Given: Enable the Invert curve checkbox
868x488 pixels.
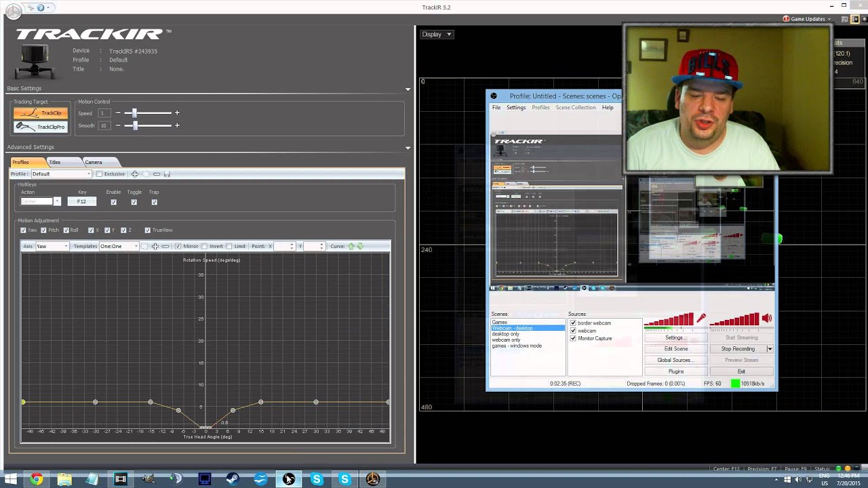Looking at the screenshot, I should pos(203,246).
